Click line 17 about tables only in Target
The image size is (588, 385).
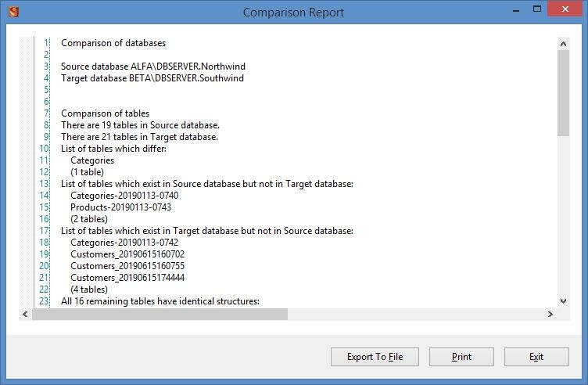coord(207,231)
